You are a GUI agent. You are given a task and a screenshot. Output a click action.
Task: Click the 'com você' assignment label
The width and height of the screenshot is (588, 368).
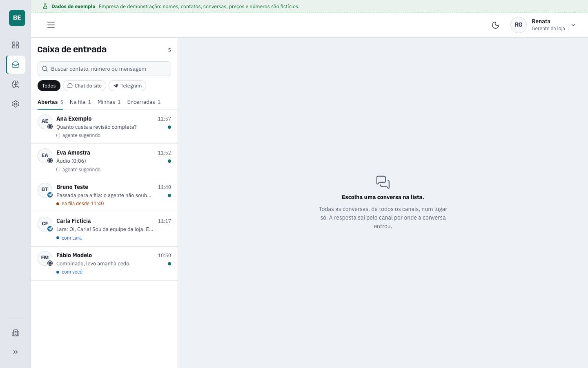[x=69, y=272]
